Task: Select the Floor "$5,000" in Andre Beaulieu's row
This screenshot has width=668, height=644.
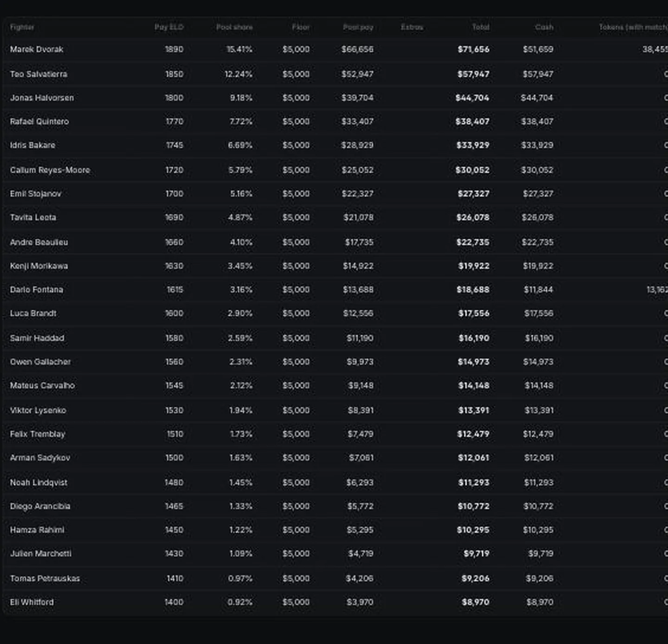Action: (296, 242)
